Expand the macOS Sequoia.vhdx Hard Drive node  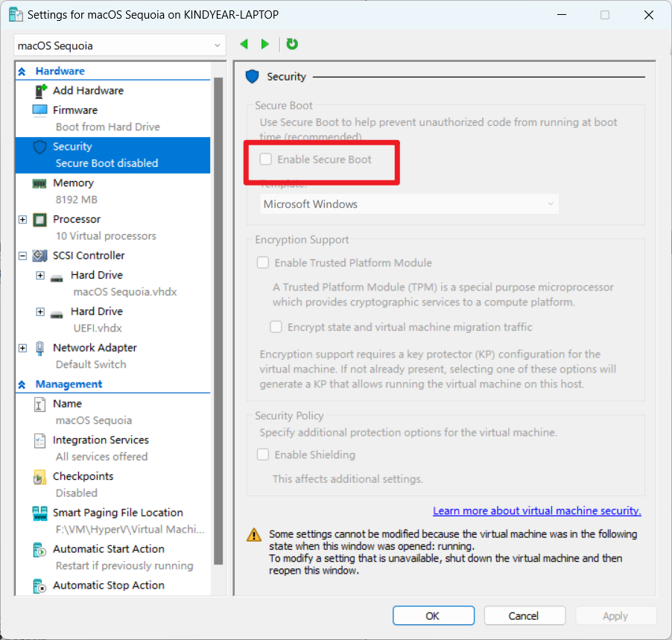coord(40,275)
